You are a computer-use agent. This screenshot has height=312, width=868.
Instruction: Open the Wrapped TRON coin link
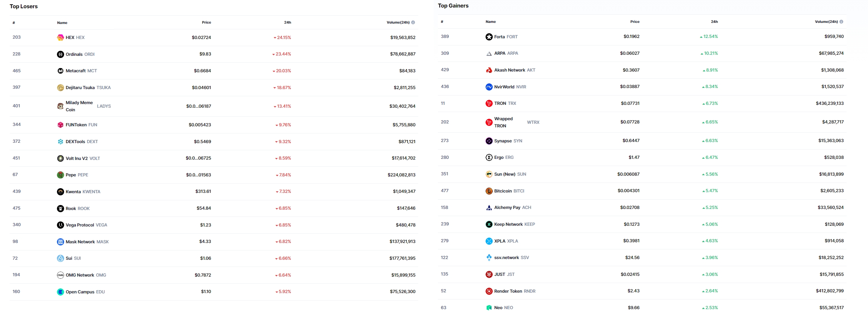pos(503,122)
